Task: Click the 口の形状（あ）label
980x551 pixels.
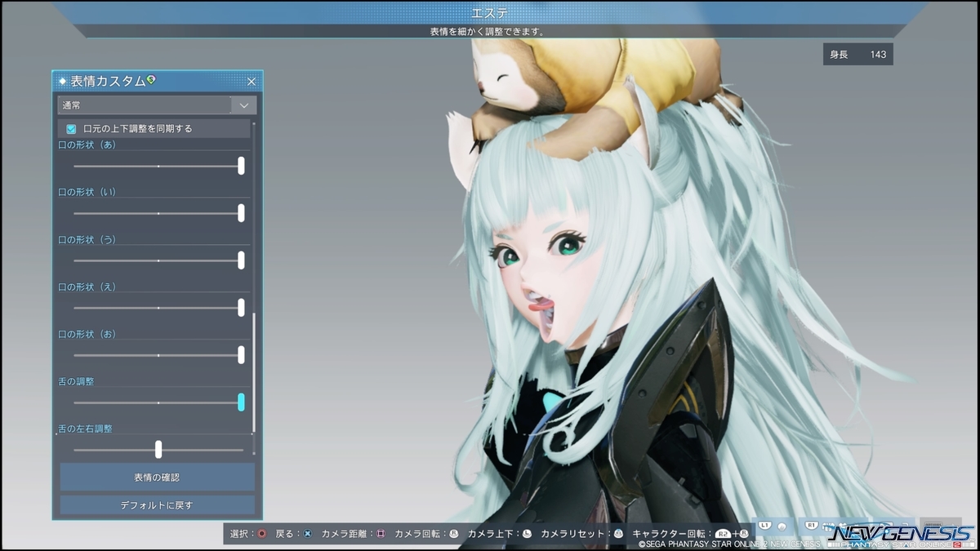Action: click(87, 144)
